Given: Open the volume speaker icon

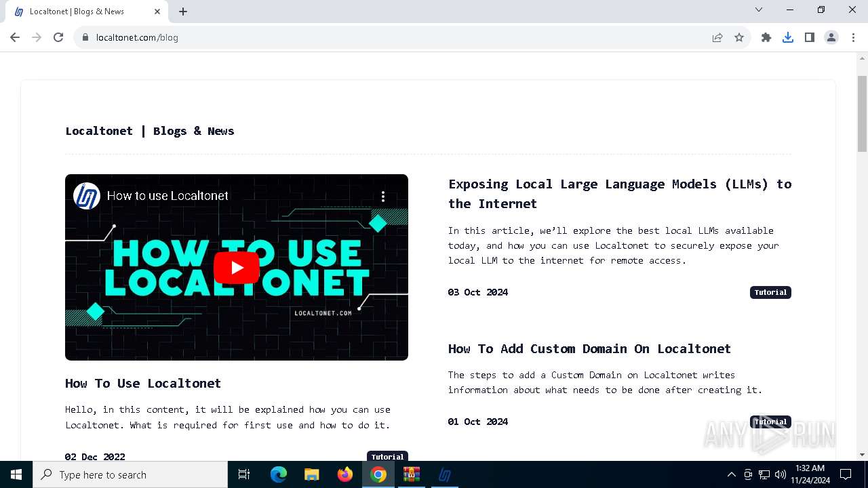Looking at the screenshot, I should pyautogui.click(x=781, y=474).
